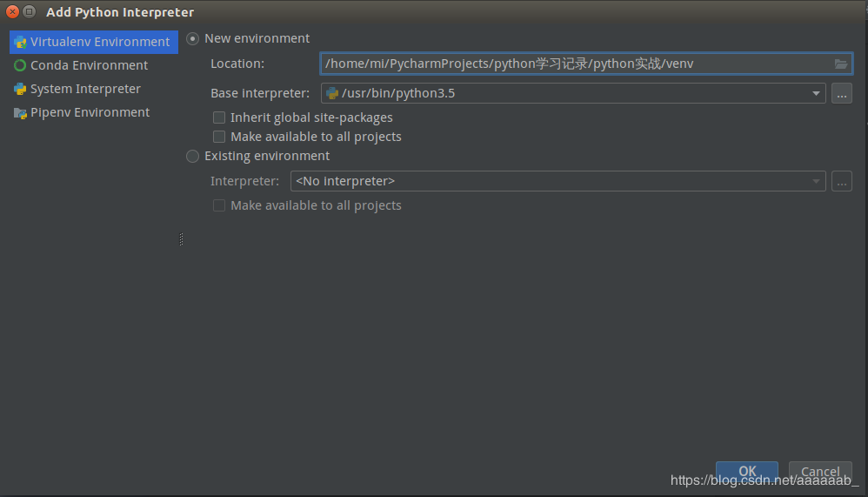Close the Add Python Interpreter dialog window
Image resolution: width=868 pixels, height=497 pixels.
click(x=12, y=11)
